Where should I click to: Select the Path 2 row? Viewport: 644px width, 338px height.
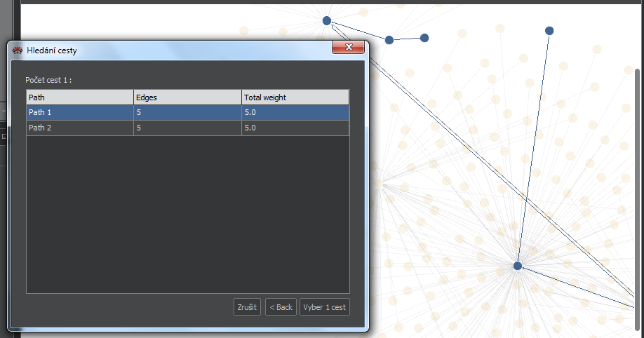pos(188,128)
